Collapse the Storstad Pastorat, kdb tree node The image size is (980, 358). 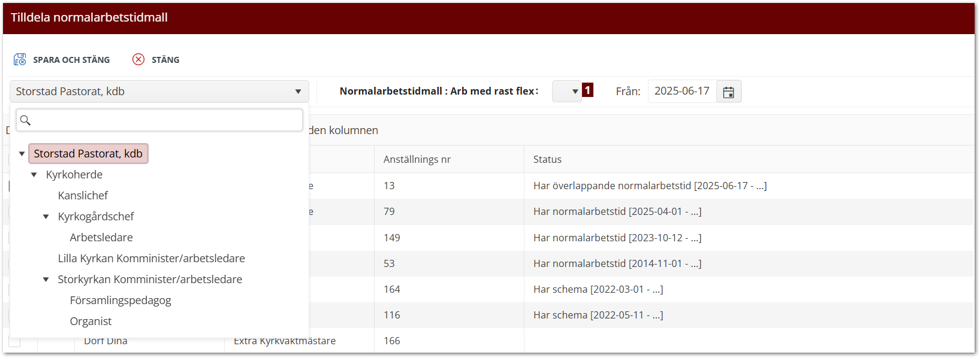click(x=22, y=154)
